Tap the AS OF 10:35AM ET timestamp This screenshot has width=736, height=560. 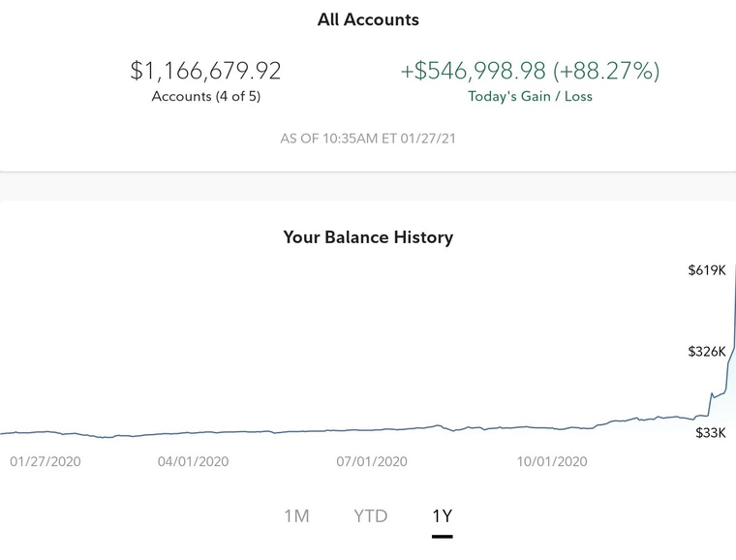pos(368,139)
